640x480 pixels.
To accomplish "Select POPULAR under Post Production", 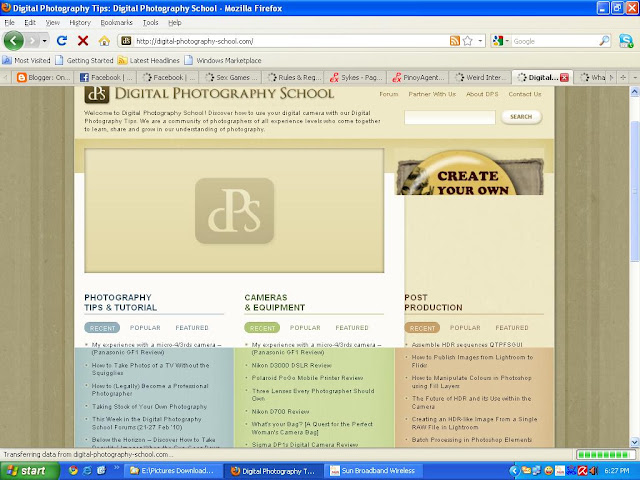I will click(x=465, y=328).
